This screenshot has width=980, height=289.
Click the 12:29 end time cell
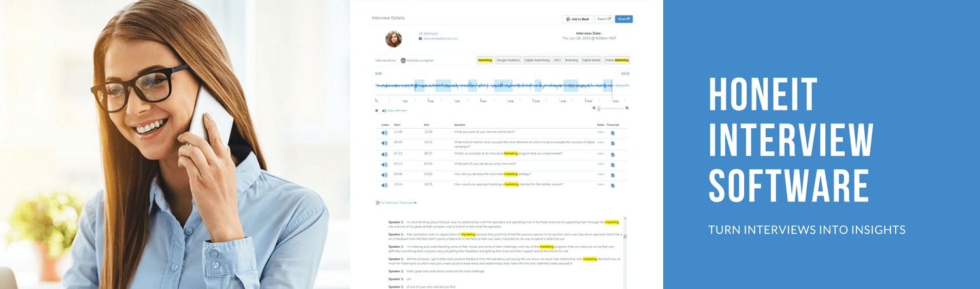[x=427, y=132]
